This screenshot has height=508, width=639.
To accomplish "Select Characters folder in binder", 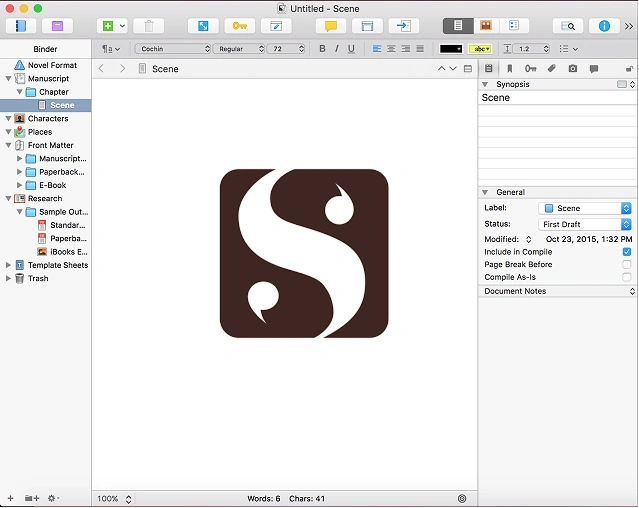I will click(x=46, y=119).
